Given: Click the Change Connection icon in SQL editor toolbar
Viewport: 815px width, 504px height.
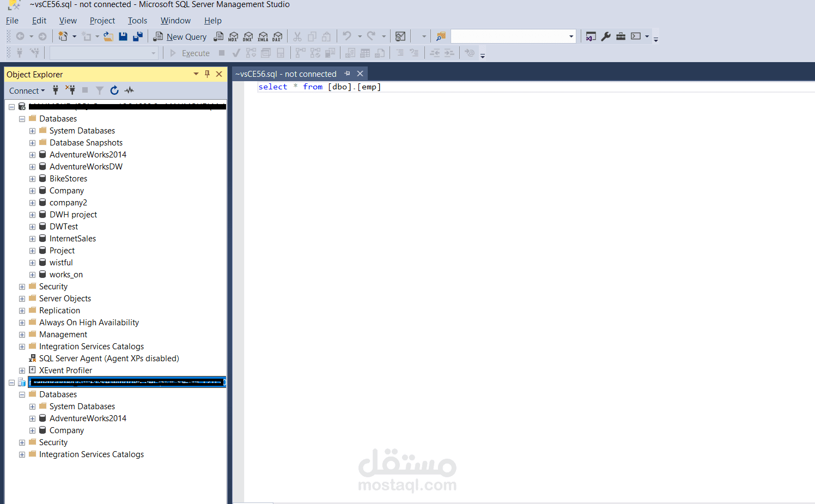Looking at the screenshot, I should point(34,53).
